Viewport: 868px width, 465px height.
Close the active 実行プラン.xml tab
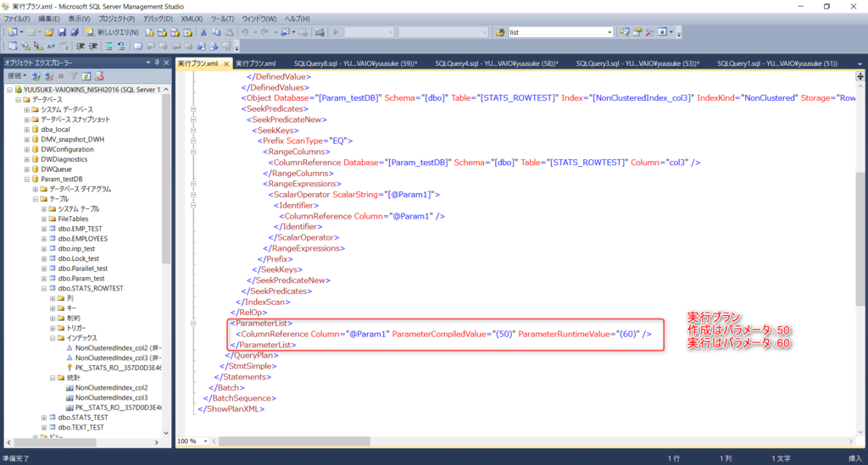click(x=226, y=64)
